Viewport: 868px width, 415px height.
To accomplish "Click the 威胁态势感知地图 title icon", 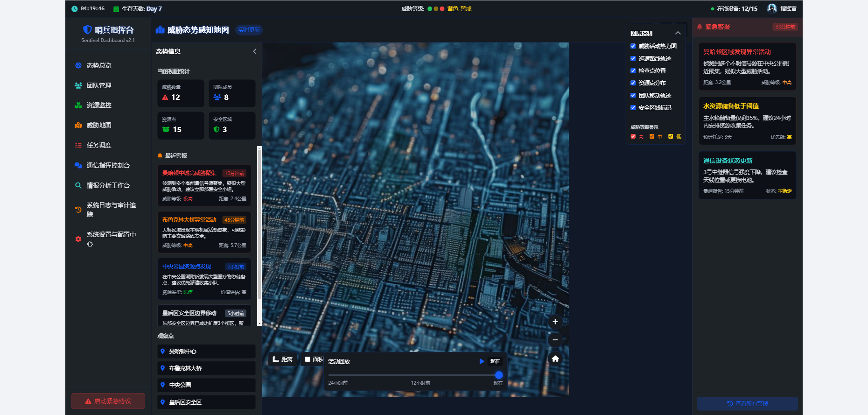I will (x=160, y=30).
